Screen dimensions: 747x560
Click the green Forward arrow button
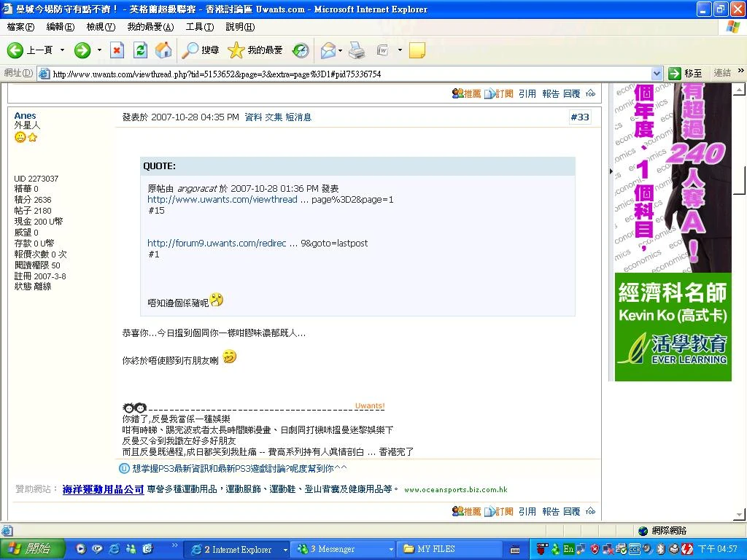click(x=82, y=50)
